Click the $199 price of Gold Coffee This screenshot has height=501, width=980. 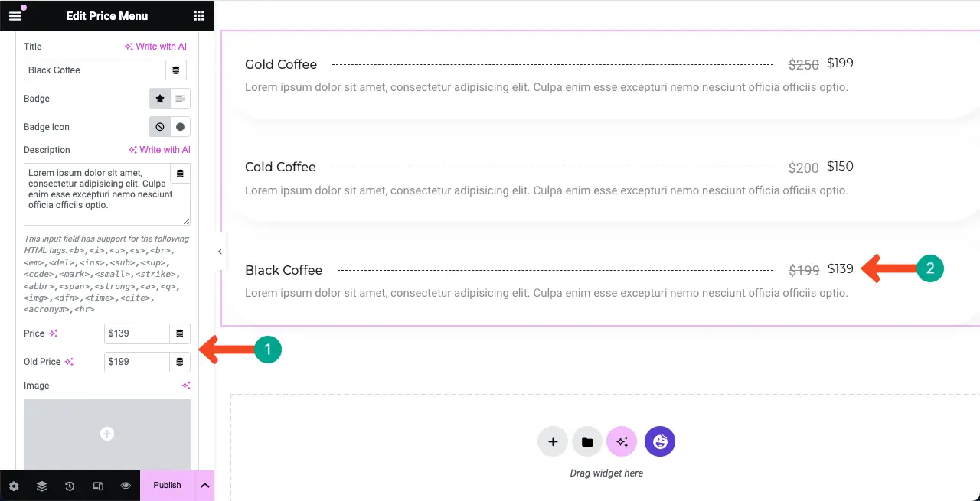(x=840, y=63)
